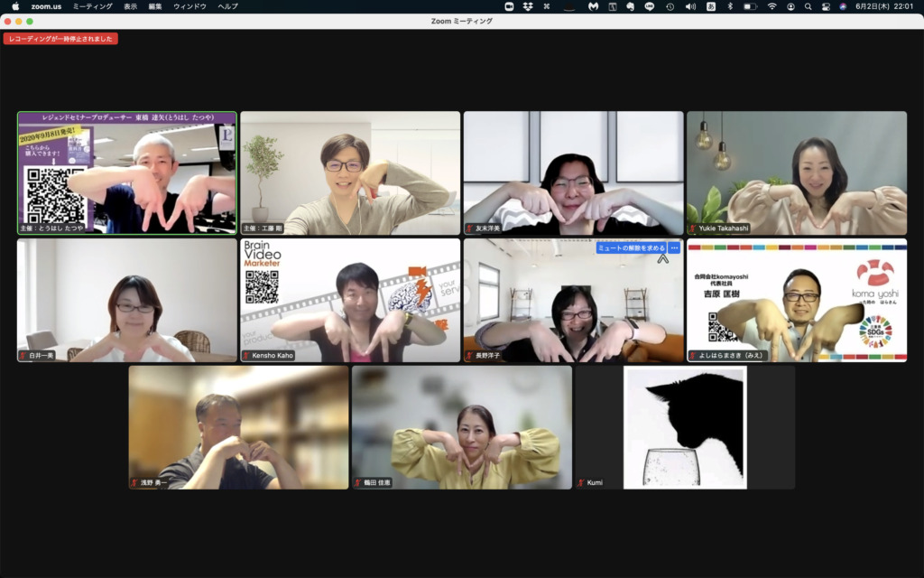Open the LINE status icon
This screenshot has height=578, width=924.
[x=649, y=6]
